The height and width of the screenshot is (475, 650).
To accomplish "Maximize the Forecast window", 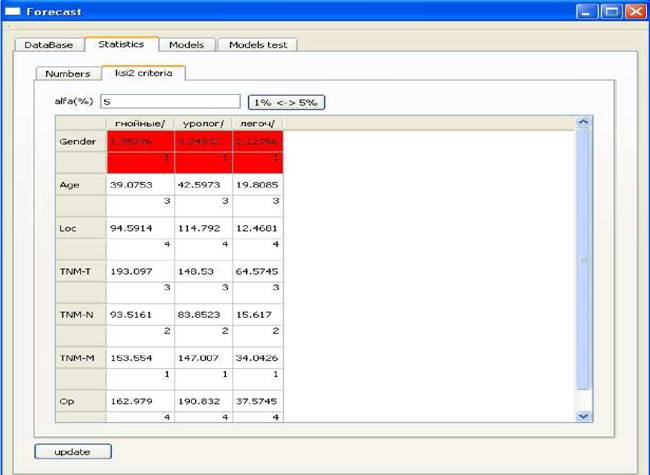I will click(x=611, y=11).
